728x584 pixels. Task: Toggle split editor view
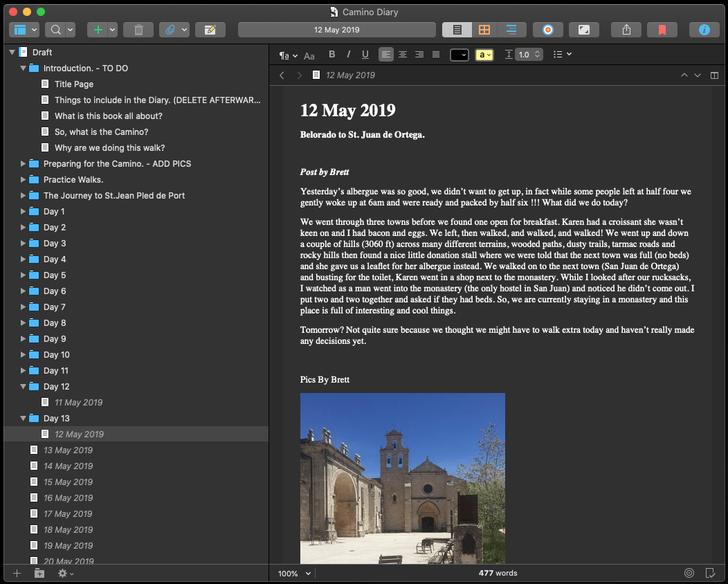[715, 75]
